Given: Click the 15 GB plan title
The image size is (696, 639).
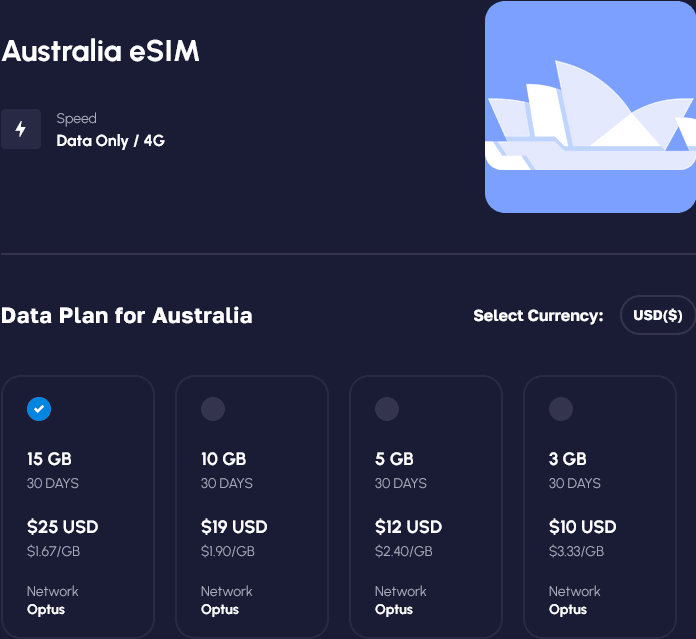Looking at the screenshot, I should click(x=49, y=459).
